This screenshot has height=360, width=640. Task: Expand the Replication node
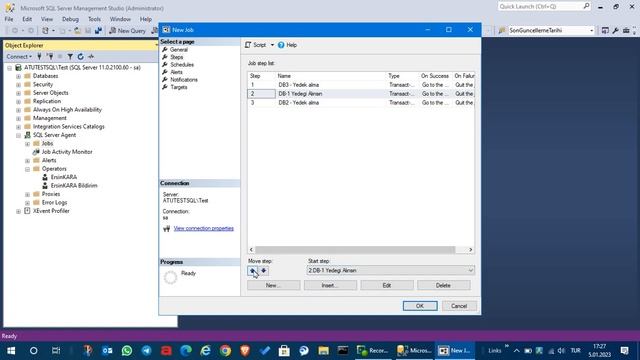18,102
